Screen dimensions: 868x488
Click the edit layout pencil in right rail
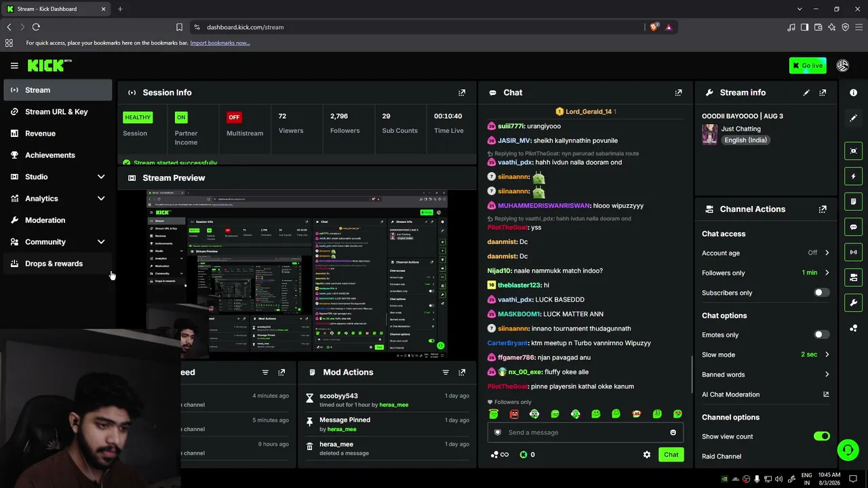click(x=853, y=118)
